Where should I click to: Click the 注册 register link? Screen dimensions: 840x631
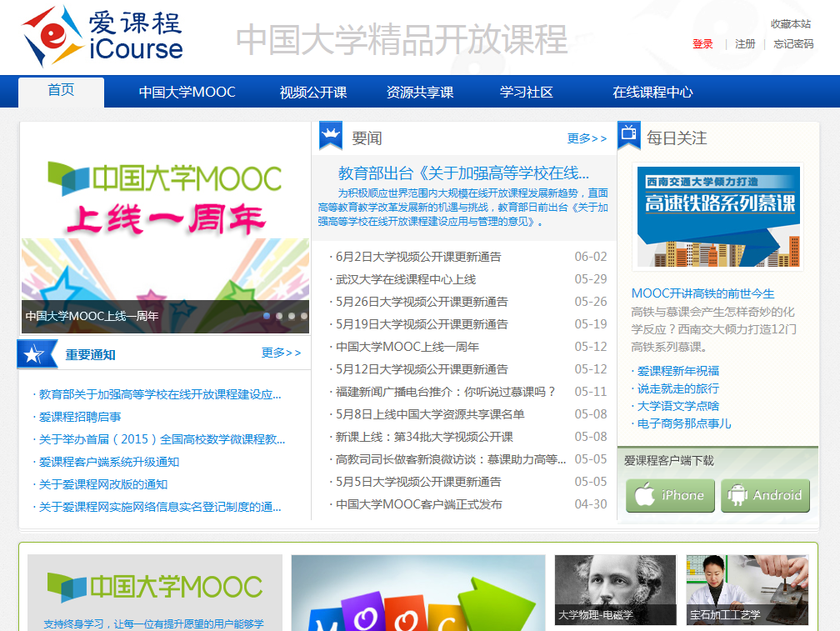[745, 44]
